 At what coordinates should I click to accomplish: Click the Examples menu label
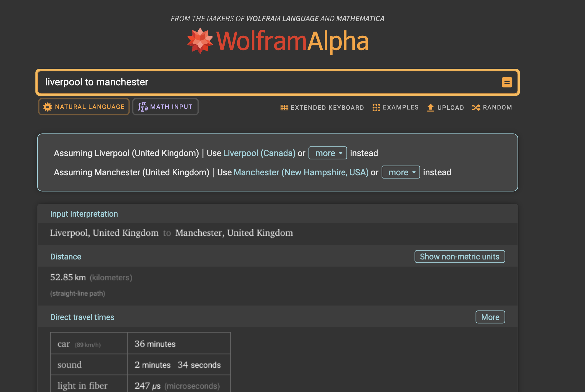(x=400, y=108)
